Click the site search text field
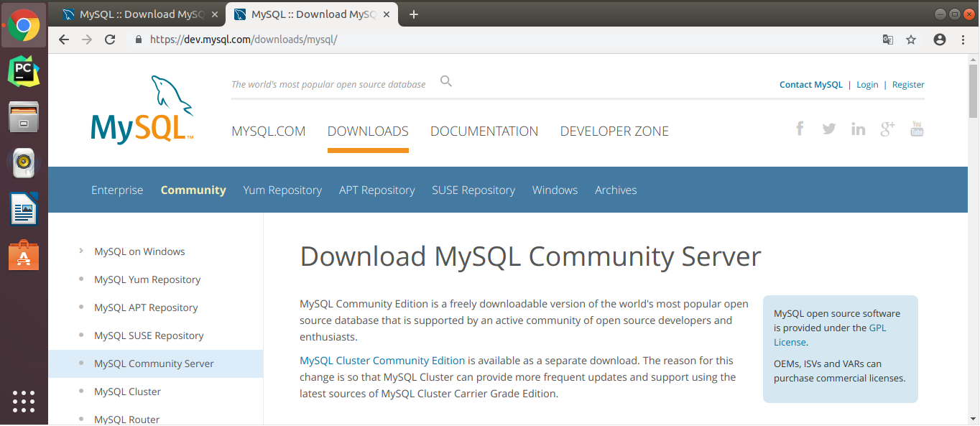980x426 pixels. (328, 85)
